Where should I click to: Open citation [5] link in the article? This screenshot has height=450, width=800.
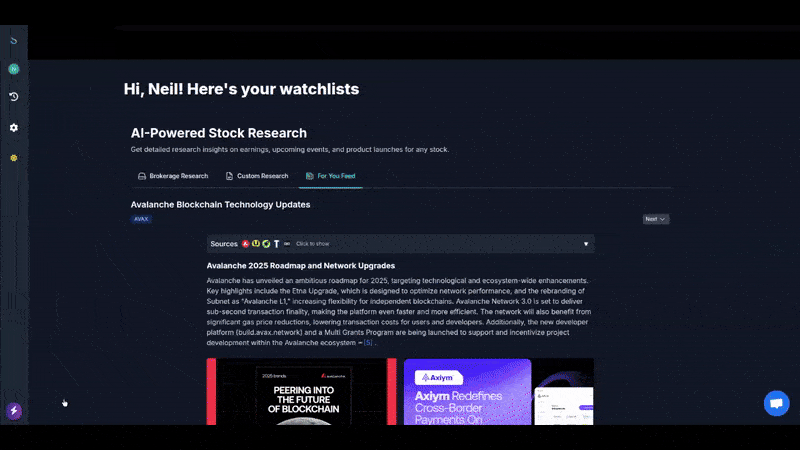(368, 343)
